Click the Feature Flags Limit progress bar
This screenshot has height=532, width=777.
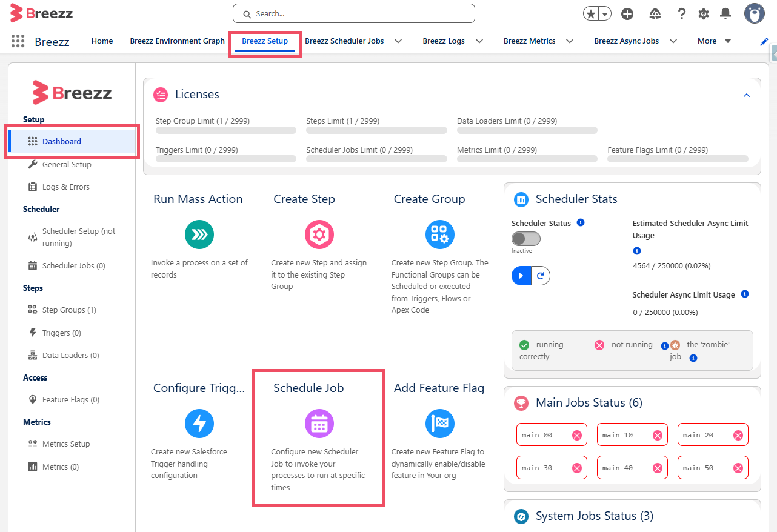[x=678, y=159]
